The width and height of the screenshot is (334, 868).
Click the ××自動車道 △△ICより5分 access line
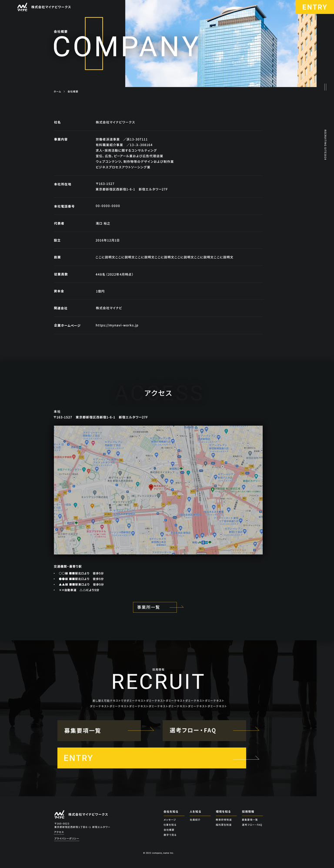click(79, 590)
